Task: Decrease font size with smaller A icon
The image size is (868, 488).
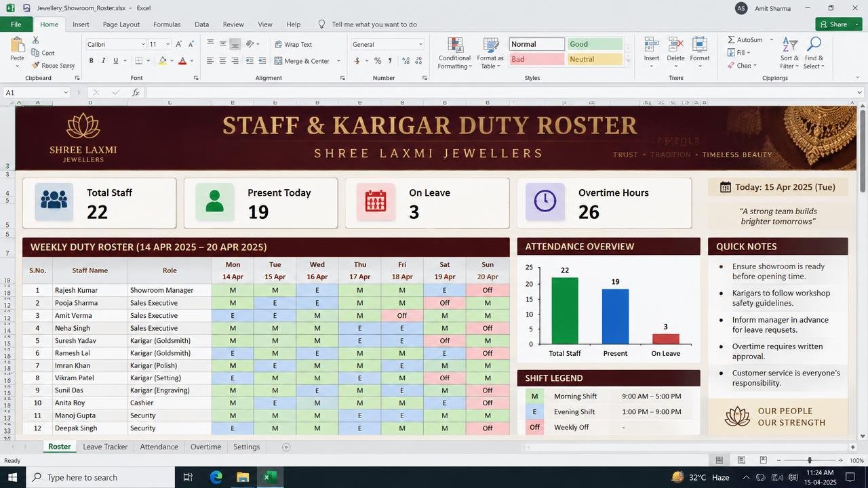Action: pyautogui.click(x=191, y=44)
